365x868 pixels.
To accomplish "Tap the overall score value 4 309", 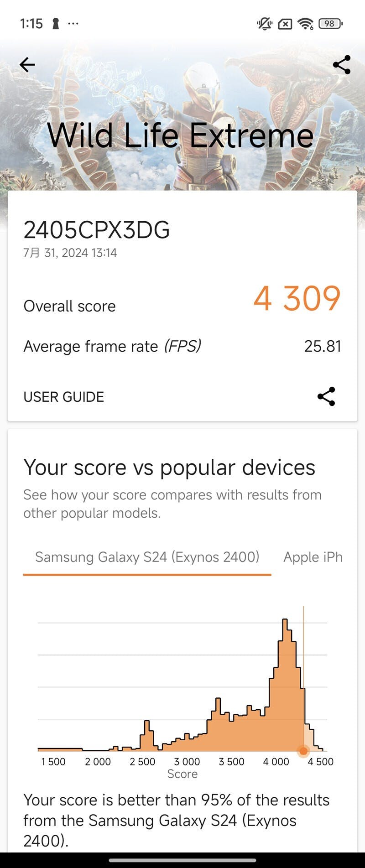I will coord(297,299).
